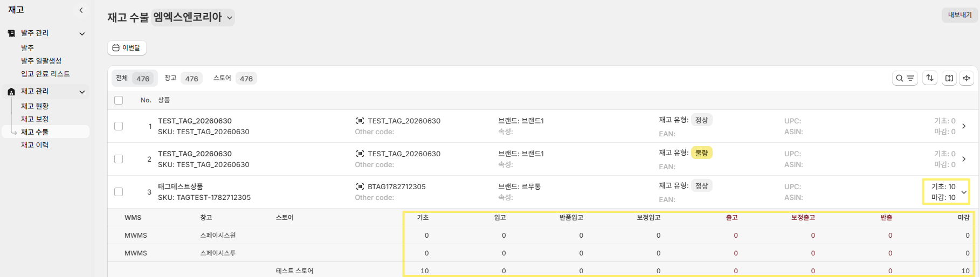This screenshot has height=277, width=980.
Task: Click the 스페이시스원 warehouse cell
Action: point(218,236)
